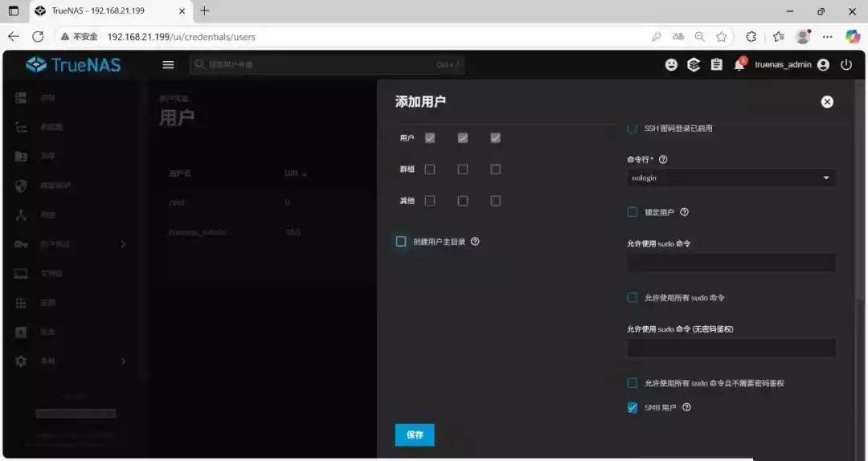Click the 用户名 column header
This screenshot has width=868, height=461.
point(180,173)
